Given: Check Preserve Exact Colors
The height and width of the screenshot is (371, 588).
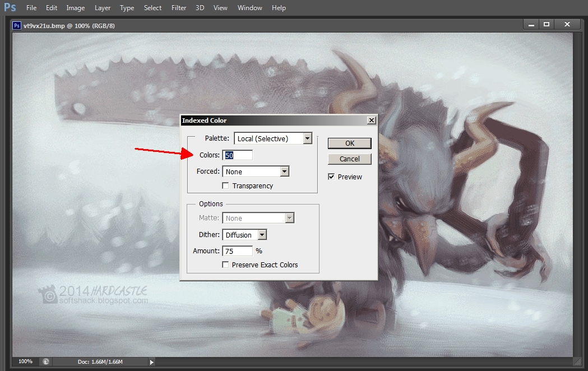Looking at the screenshot, I should click(225, 265).
